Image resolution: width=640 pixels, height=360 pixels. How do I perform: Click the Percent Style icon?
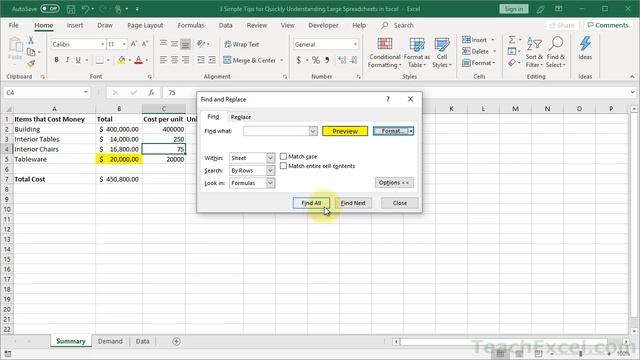click(x=316, y=60)
